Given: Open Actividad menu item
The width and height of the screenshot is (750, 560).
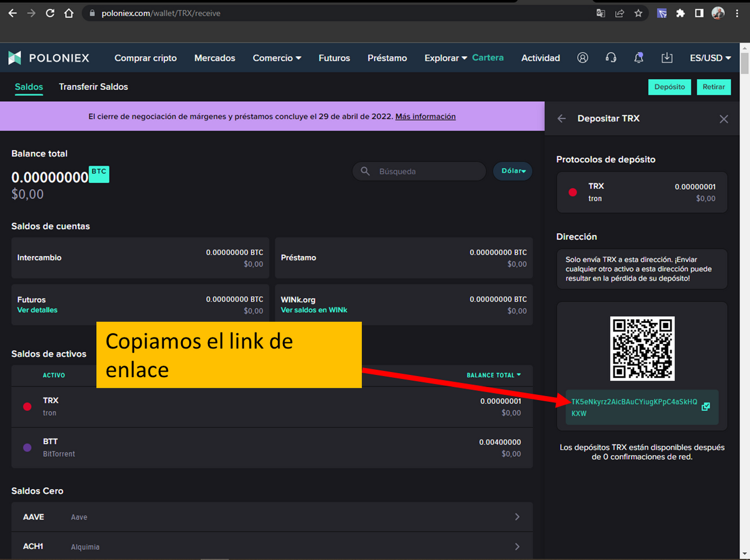Looking at the screenshot, I should click(x=540, y=58).
